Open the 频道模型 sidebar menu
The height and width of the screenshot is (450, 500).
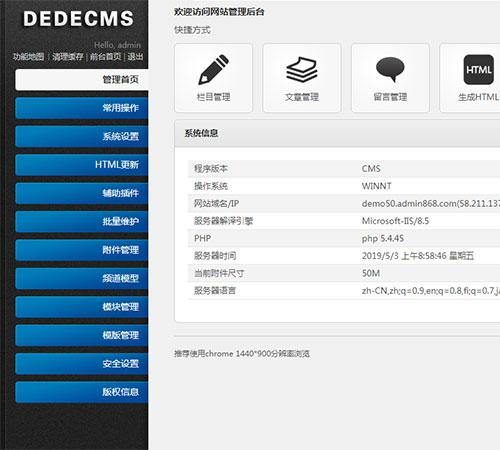coord(82,278)
